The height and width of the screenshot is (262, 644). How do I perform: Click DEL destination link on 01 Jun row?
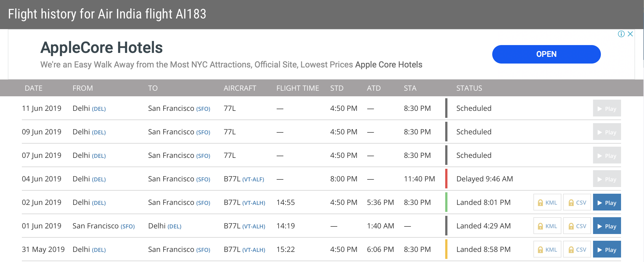[x=174, y=226]
